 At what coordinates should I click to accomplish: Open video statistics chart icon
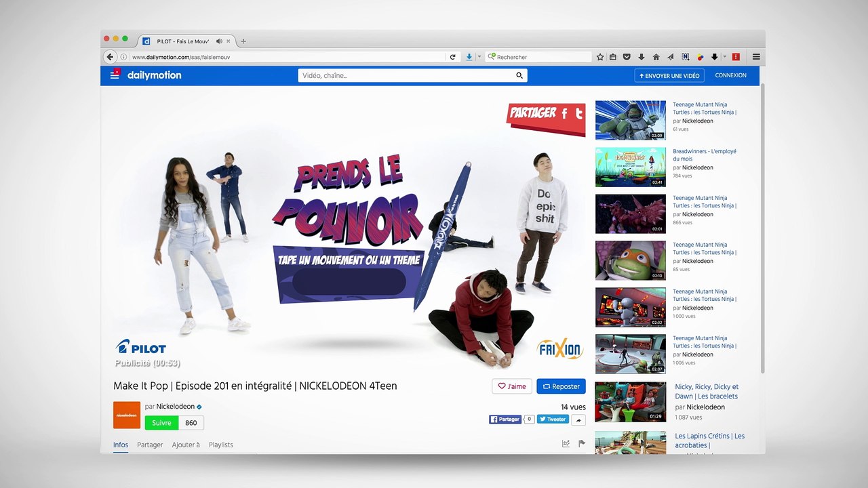pos(566,444)
